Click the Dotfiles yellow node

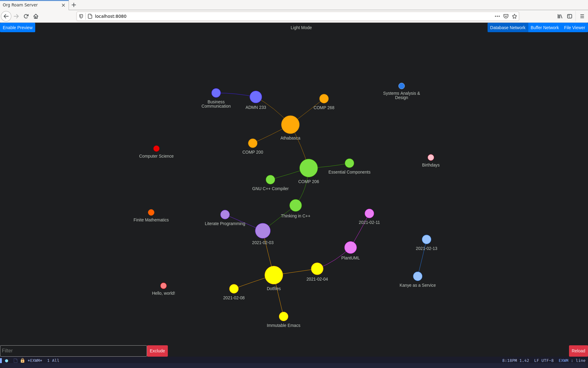click(273, 275)
